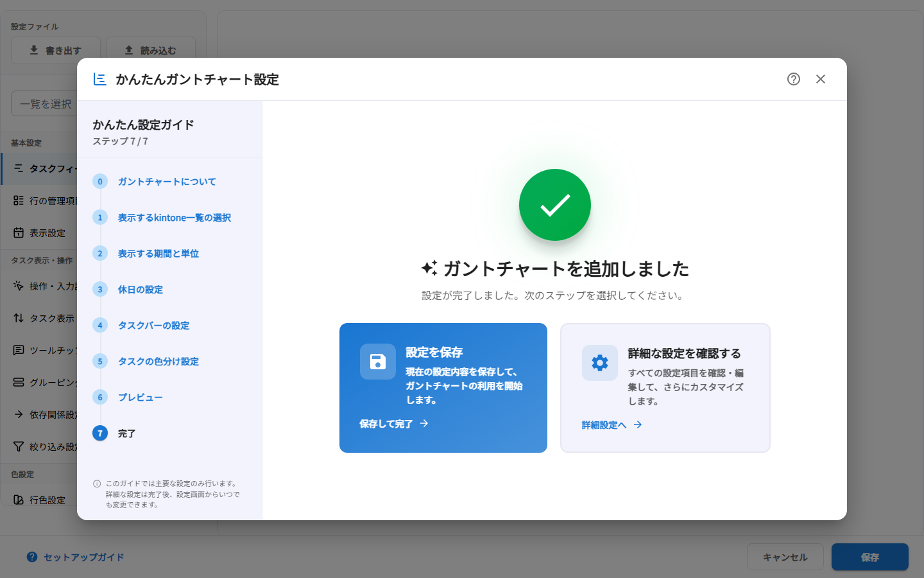The image size is (924, 578).
Task: Click step number 2 circle in guide
Action: (x=100, y=254)
